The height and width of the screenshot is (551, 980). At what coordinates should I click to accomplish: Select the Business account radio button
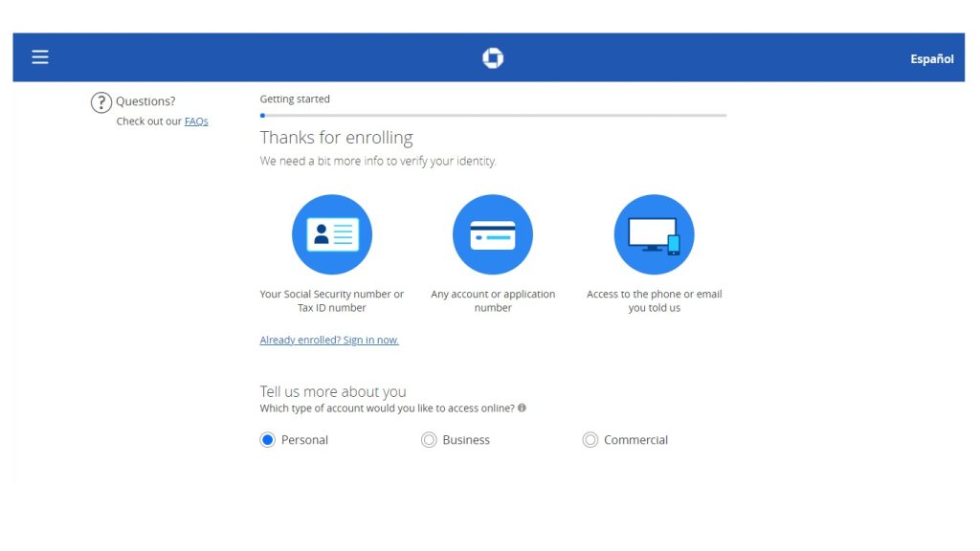(429, 440)
